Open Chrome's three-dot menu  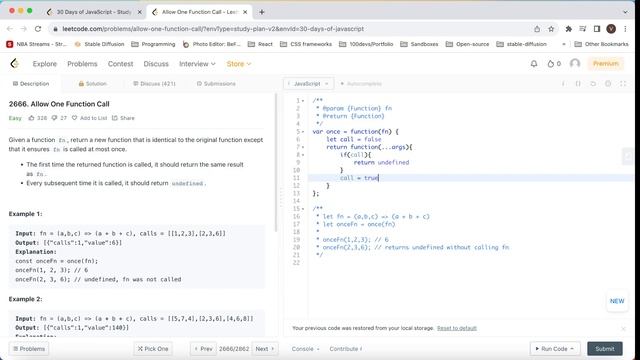coord(625,29)
